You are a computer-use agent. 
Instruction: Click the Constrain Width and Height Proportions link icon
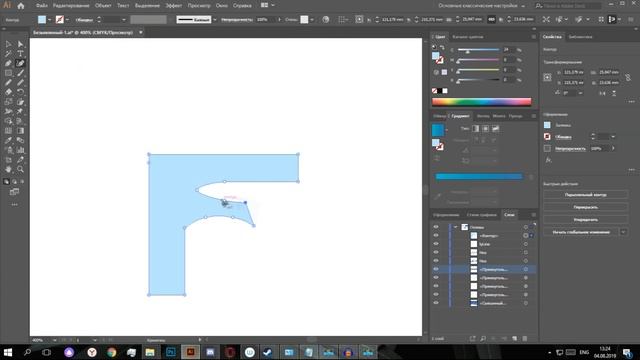point(628,77)
